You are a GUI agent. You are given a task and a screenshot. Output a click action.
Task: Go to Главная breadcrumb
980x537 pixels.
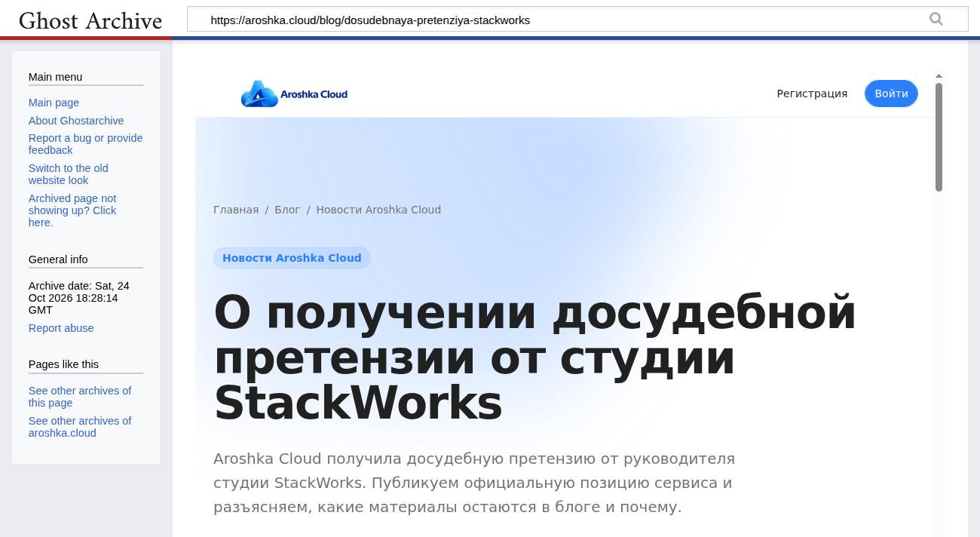[236, 210]
